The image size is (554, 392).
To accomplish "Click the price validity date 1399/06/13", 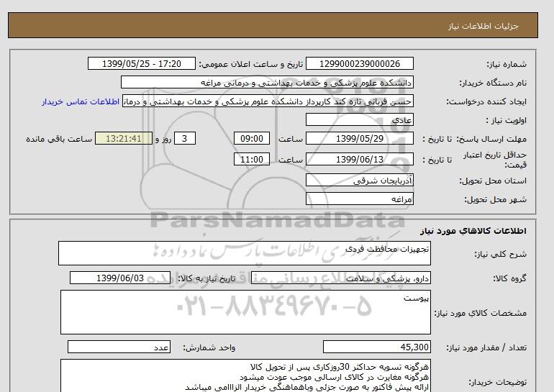I will click(x=359, y=159).
